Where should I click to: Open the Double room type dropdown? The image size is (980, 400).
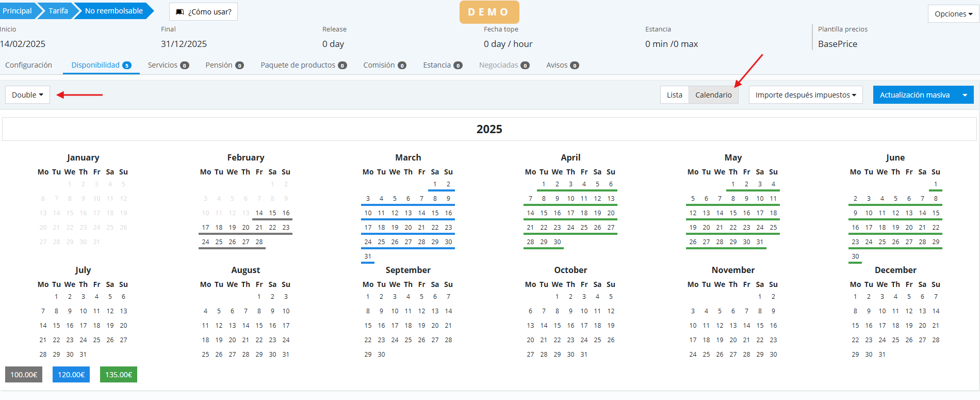[x=27, y=95]
